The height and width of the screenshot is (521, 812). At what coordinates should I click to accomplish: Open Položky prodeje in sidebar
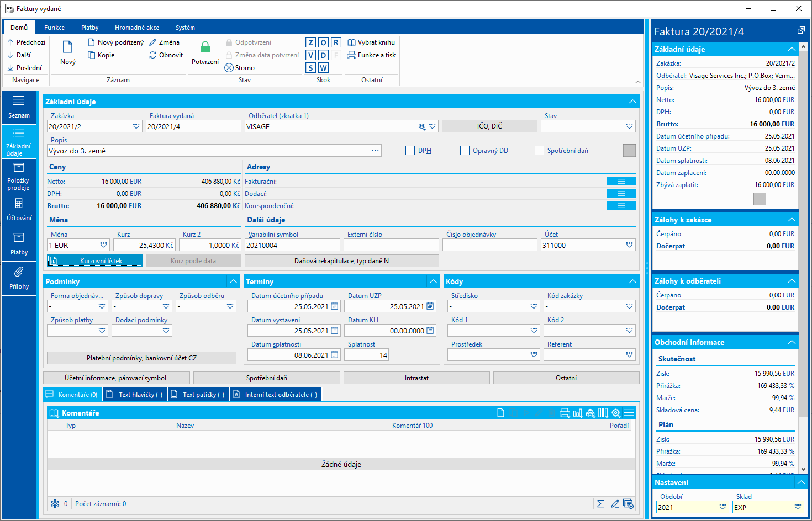point(19,176)
